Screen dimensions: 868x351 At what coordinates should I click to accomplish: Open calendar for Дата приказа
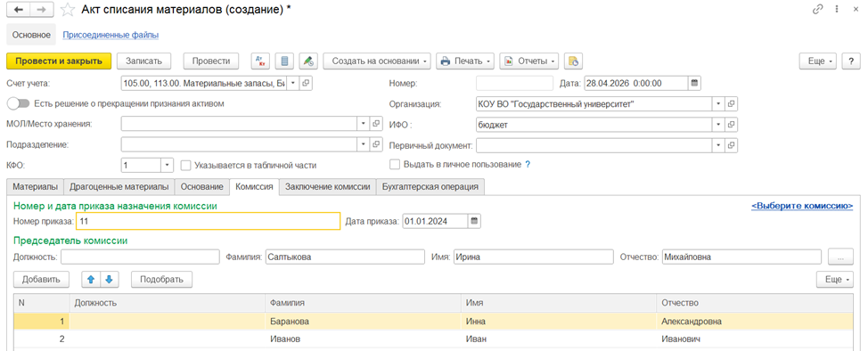click(474, 221)
